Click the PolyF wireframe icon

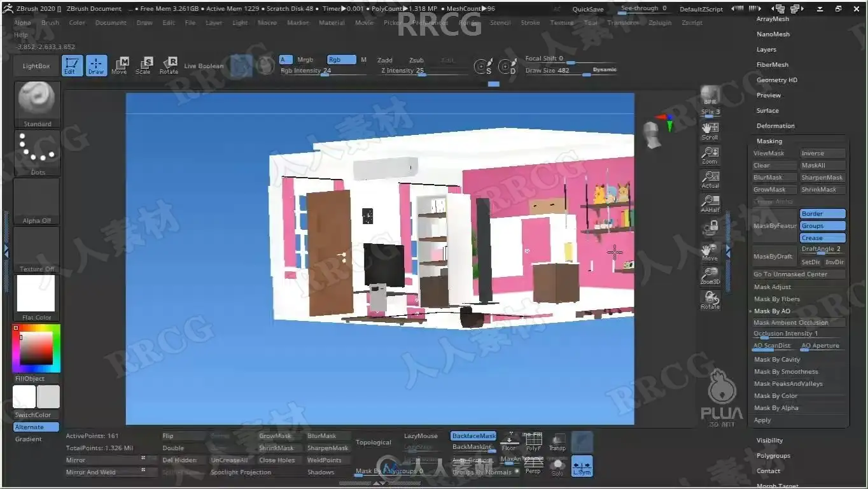coord(533,441)
